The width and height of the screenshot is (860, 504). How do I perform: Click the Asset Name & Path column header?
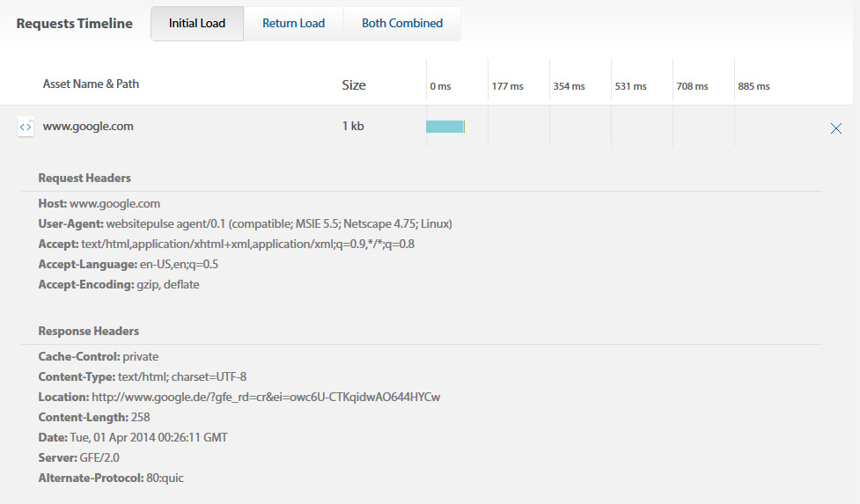click(x=91, y=84)
